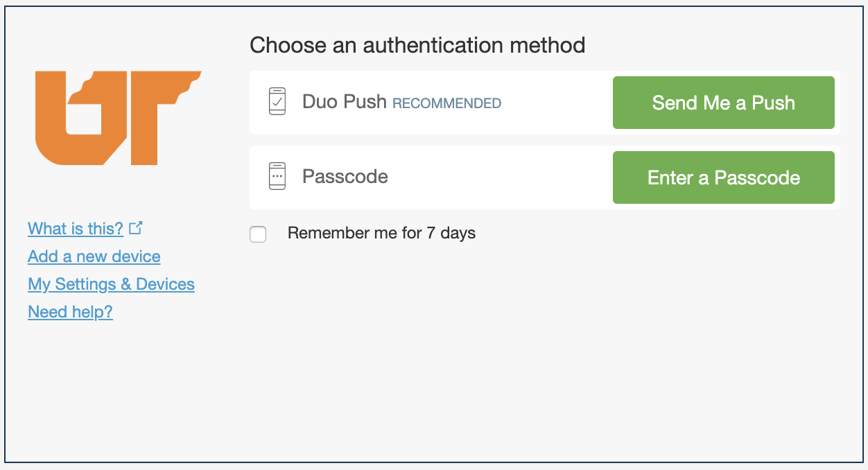Click the Need help? link
This screenshot has height=470, width=868.
click(70, 311)
